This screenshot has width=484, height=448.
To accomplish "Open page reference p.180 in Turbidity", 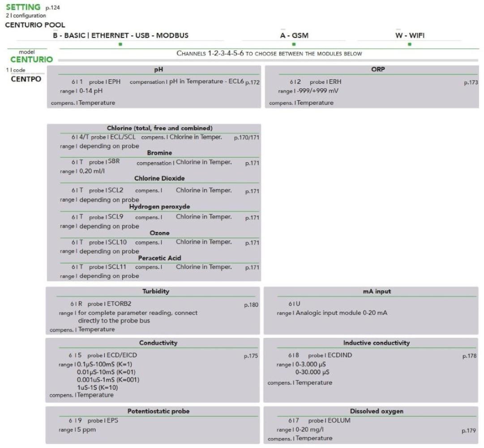I will point(251,305).
